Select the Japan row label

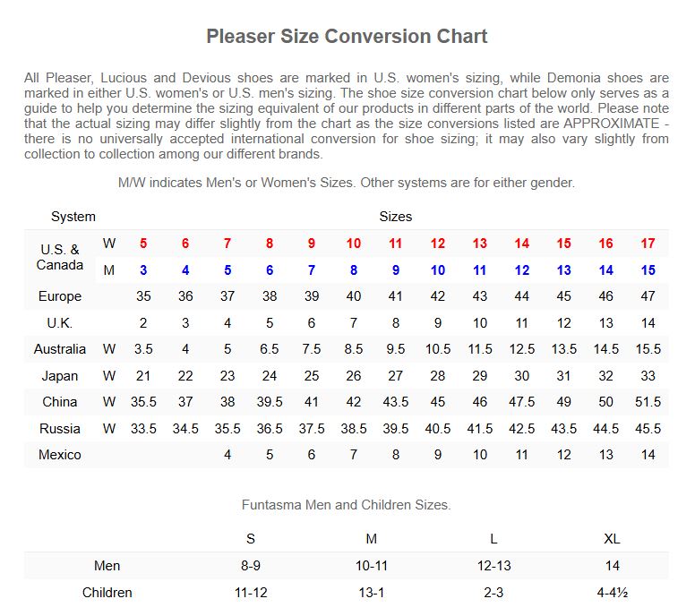pos(60,376)
